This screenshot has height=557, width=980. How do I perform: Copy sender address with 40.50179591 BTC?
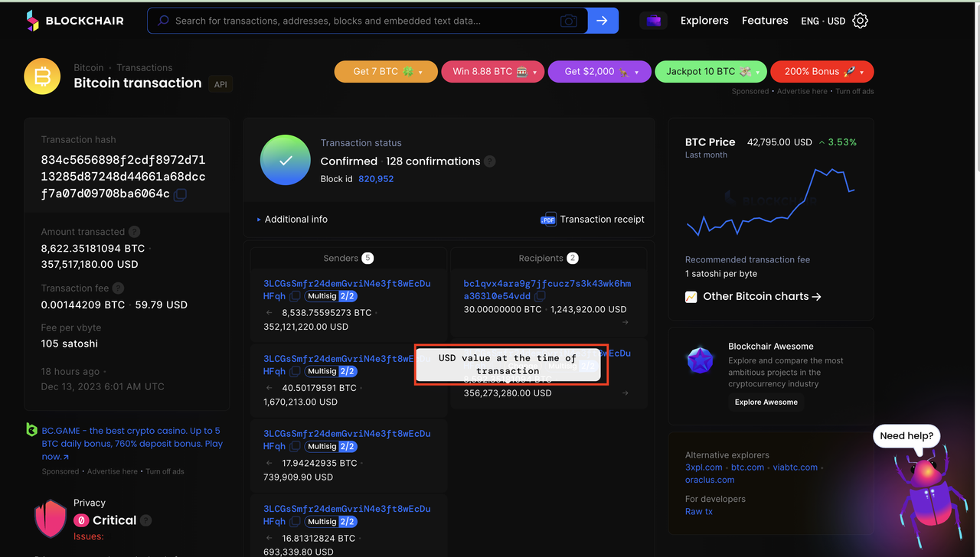click(295, 371)
